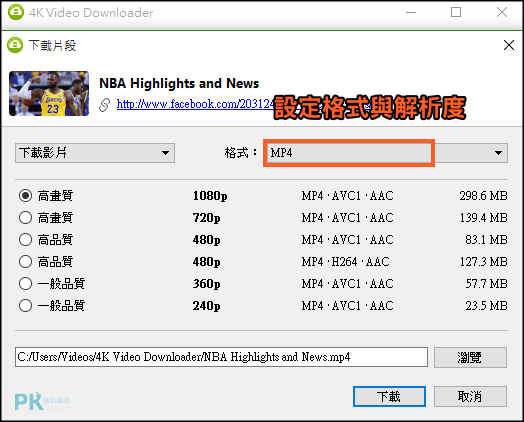Click the 298.6 MB file size
524x422 pixels.
click(x=483, y=196)
